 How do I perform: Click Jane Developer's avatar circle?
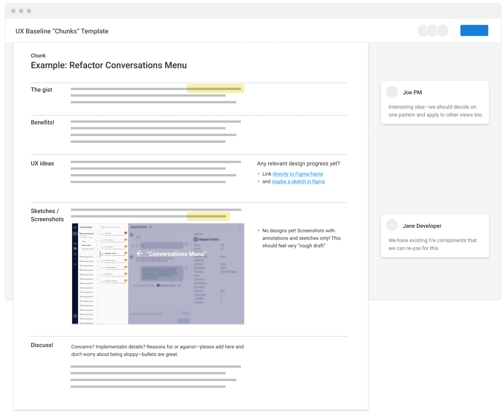(392, 225)
